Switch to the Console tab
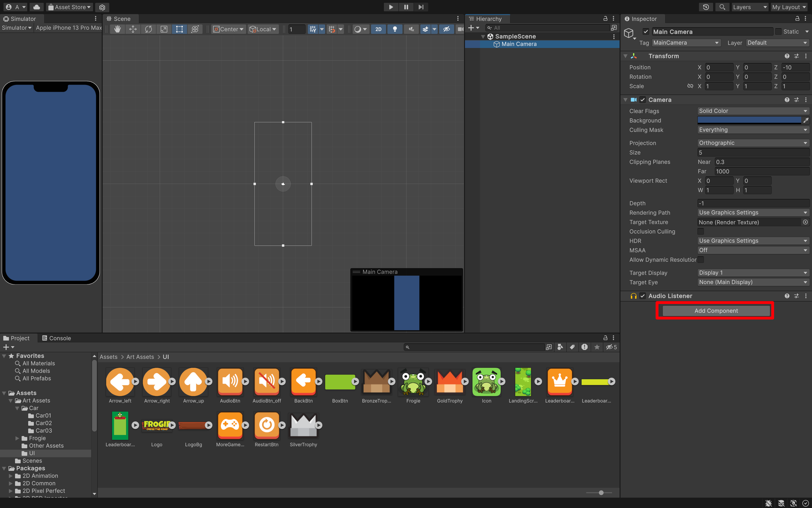812x508 pixels. pyautogui.click(x=56, y=338)
